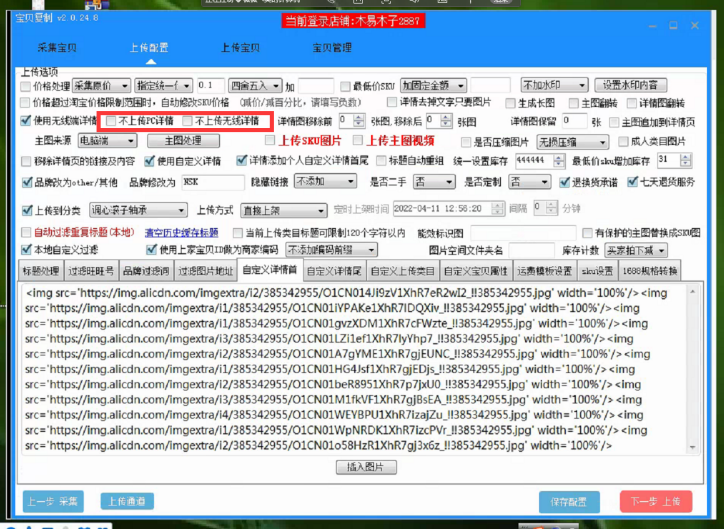Toggle 详情去掉文字只要图片 checkbox
This screenshot has height=529, width=724.
pyautogui.click(x=392, y=102)
